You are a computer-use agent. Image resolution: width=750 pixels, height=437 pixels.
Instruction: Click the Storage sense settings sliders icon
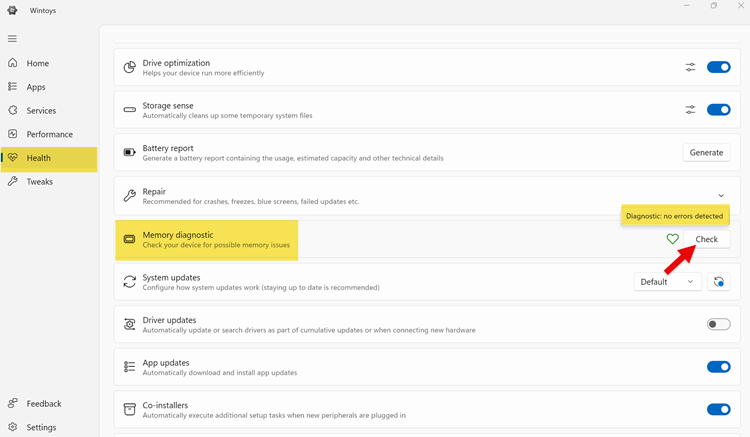(690, 110)
